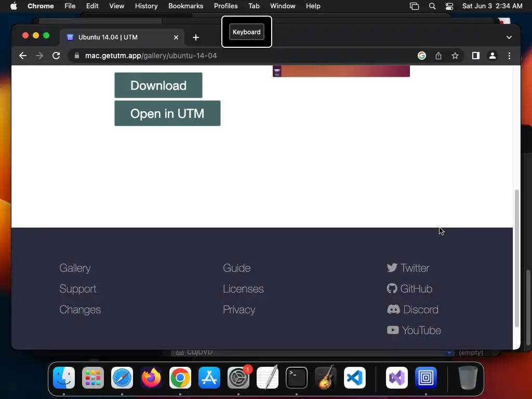Visit the YouTube link in the footer

pos(414,330)
